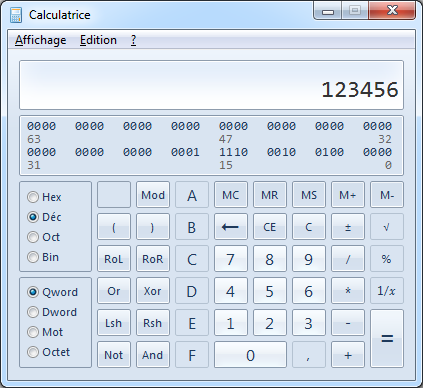Click the MC memory clear button
Screen dimensions: 423x388
(231, 195)
